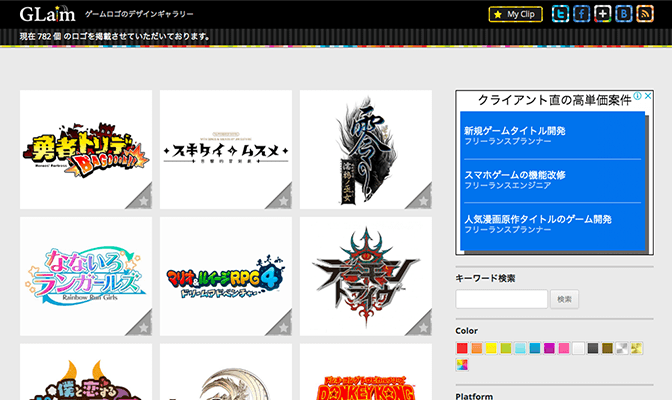Viewport: 672px width, 400px height.
Task: Filter logos by purple color
Action: pyautogui.click(x=549, y=348)
